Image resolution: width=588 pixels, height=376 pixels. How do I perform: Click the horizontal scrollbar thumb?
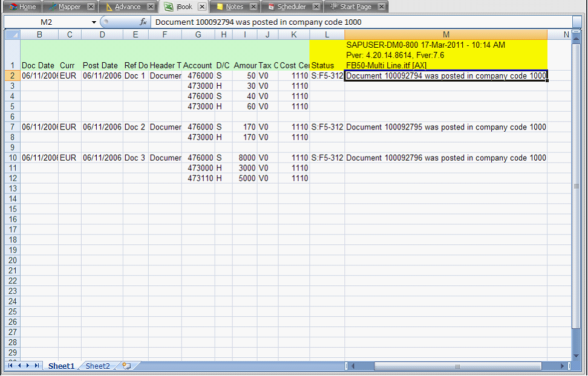[456, 366]
